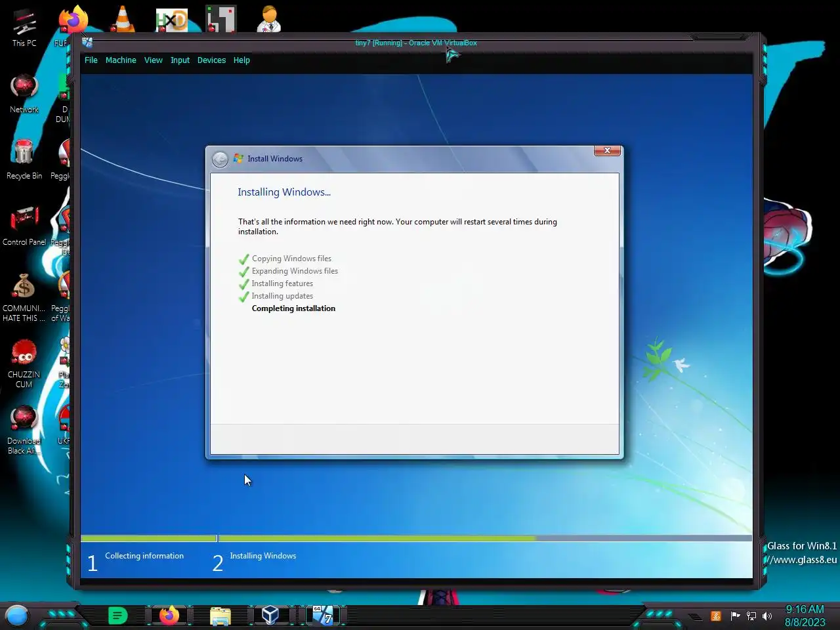This screenshot has width=840, height=630.
Task: Open the green chat app in taskbar
Action: pyautogui.click(x=117, y=616)
